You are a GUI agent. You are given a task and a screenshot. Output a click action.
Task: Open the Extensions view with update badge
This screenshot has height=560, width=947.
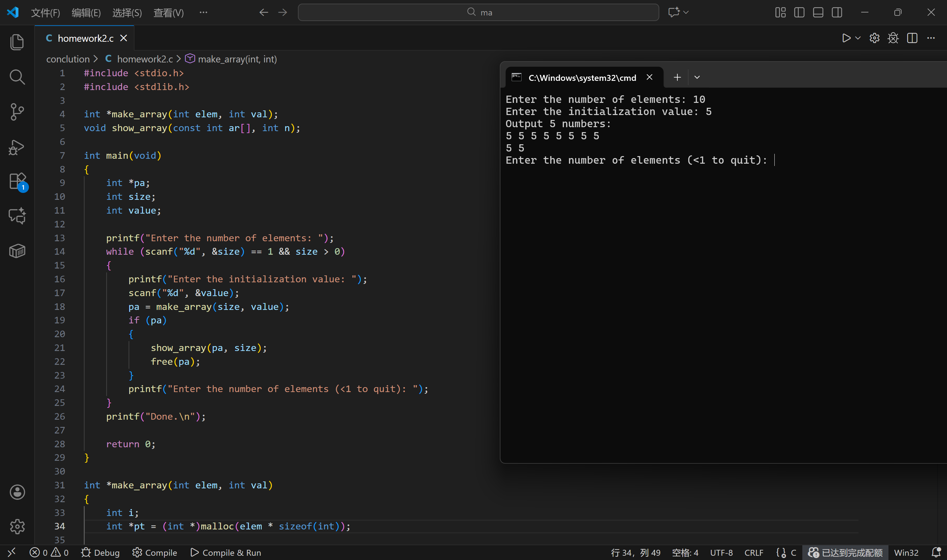pos(17,181)
